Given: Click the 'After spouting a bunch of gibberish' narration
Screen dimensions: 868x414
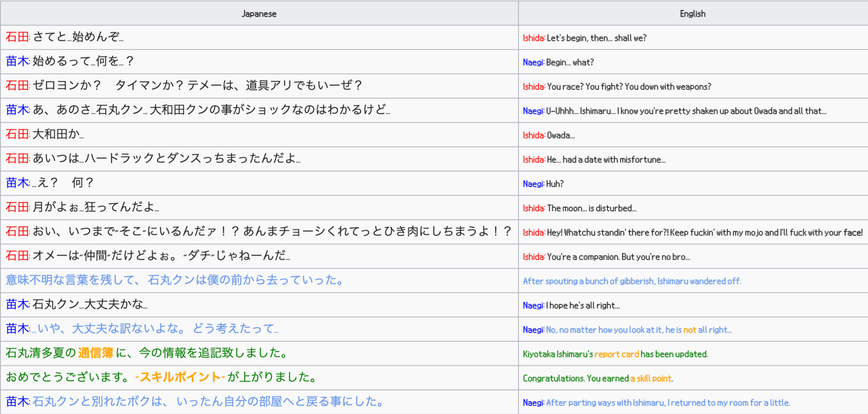Looking at the screenshot, I should click(632, 281).
